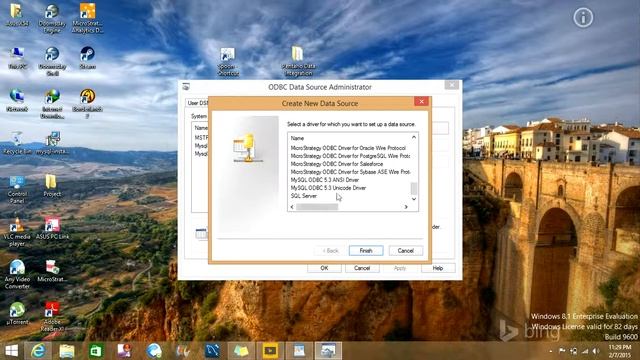Click the info circle icon at top right

tap(583, 18)
